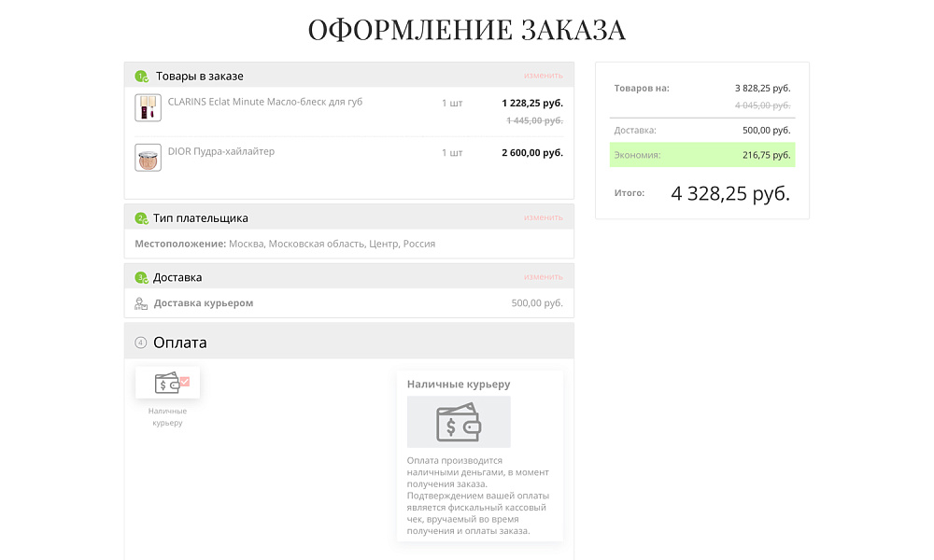The height and width of the screenshot is (560, 934).
Task: Click the step 2 icon beside Тип плательщика
Action: 141,218
